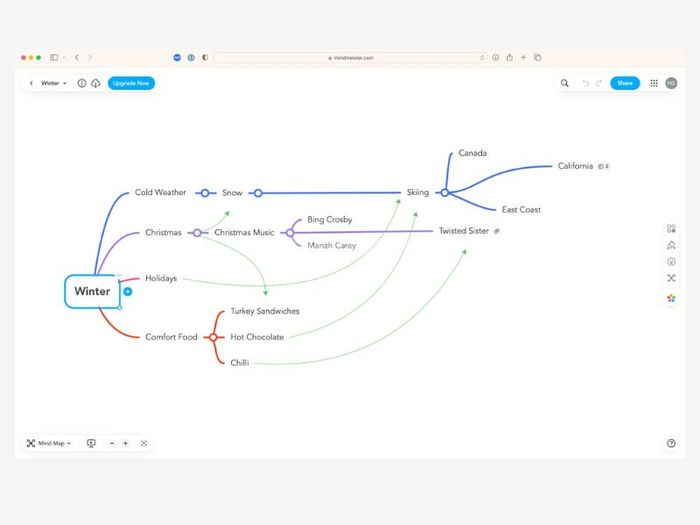Select the Christmas Music topic
The image size is (700, 525).
(244, 233)
